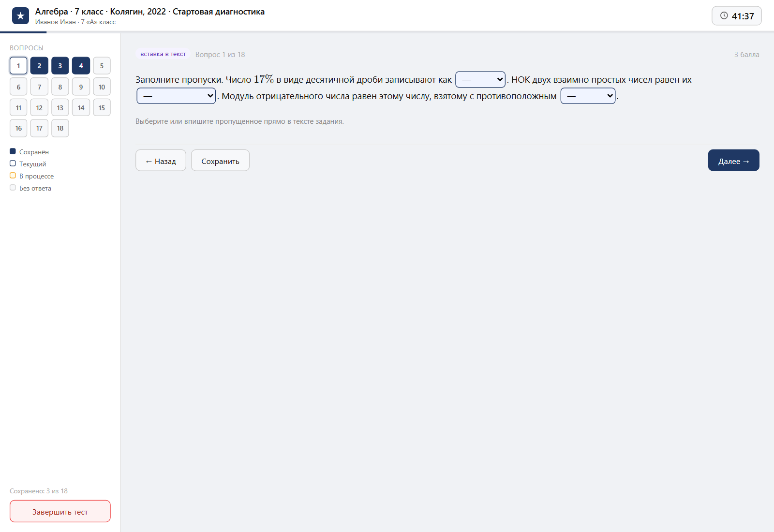Screen dimensions: 774x532
Task: Click the Сохранён legend marker
Action: click(13, 151)
